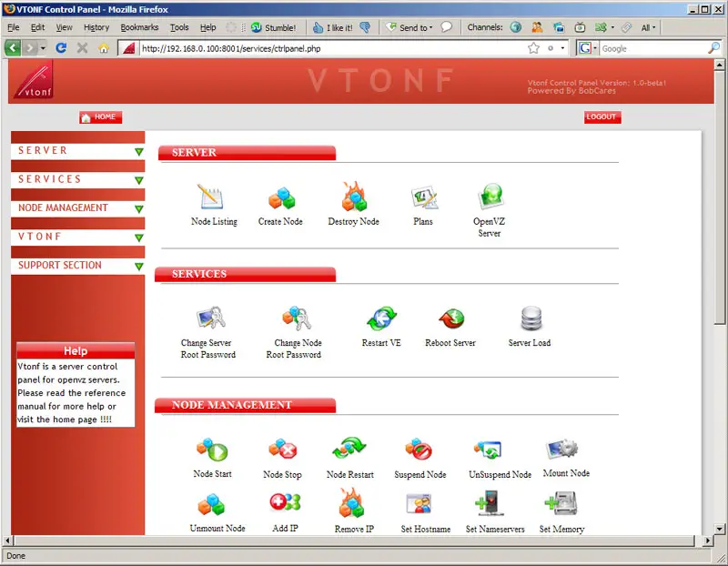Click the Google search field
Viewport: 728px width, 566px height.
(652, 48)
